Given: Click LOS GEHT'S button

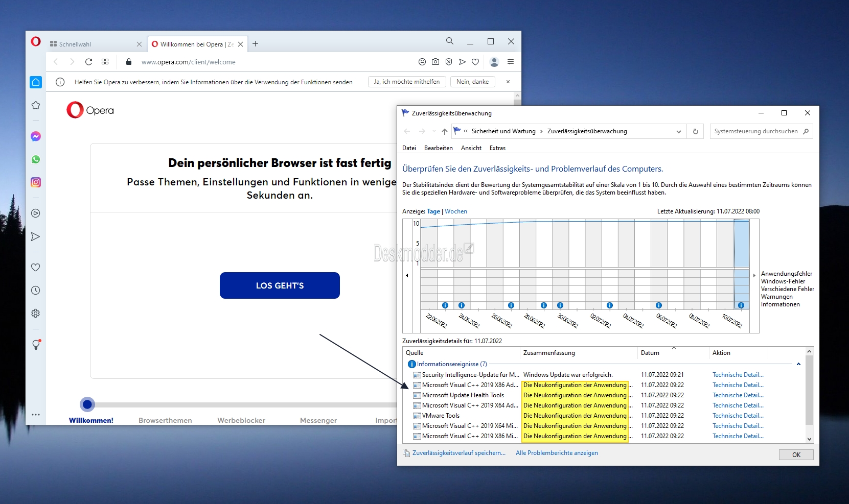Looking at the screenshot, I should [280, 285].
